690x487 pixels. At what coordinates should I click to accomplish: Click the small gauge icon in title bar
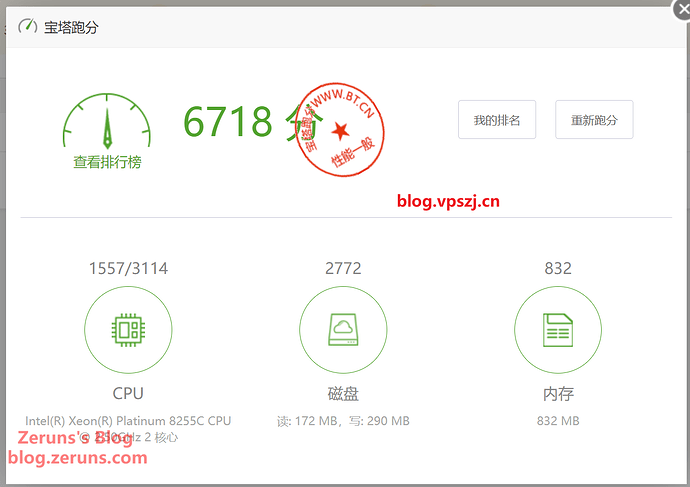[28, 27]
